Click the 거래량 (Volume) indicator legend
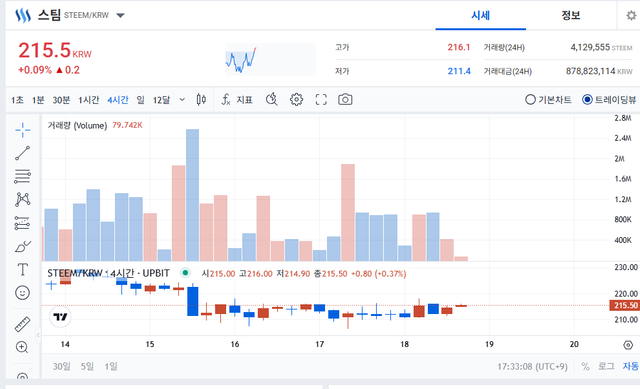This screenshot has width=640, height=389. (77, 125)
